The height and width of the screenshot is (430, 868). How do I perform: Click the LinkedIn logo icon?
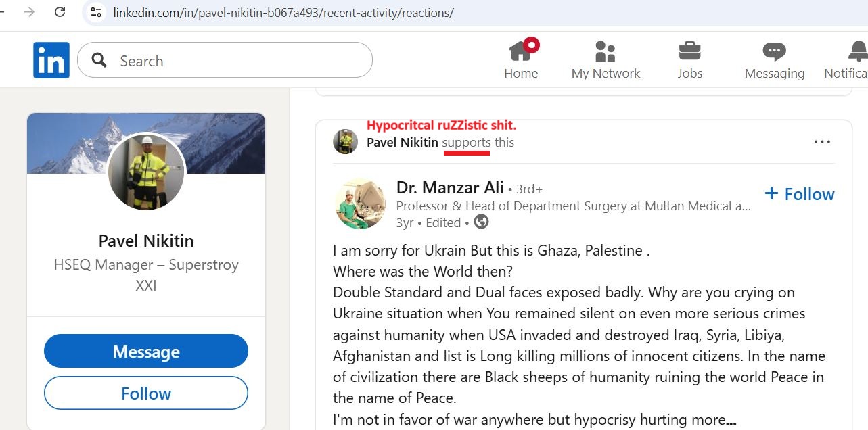point(51,60)
